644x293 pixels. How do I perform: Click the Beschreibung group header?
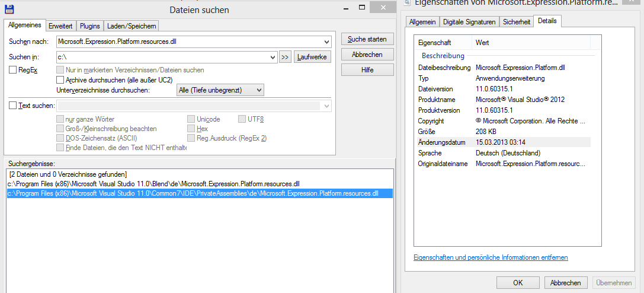[443, 56]
